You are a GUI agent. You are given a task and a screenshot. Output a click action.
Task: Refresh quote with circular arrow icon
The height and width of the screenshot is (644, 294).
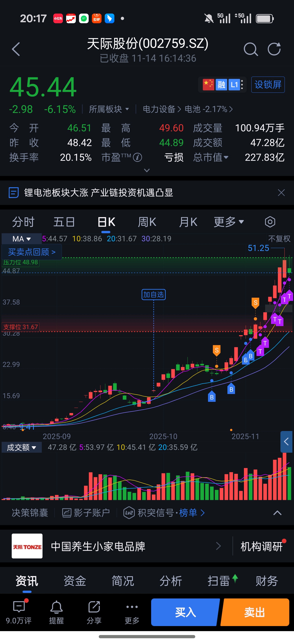click(x=274, y=49)
